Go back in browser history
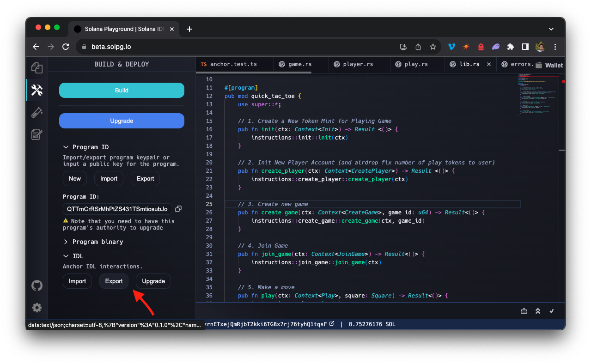Image resolution: width=591 pixels, height=364 pixels. tap(36, 47)
